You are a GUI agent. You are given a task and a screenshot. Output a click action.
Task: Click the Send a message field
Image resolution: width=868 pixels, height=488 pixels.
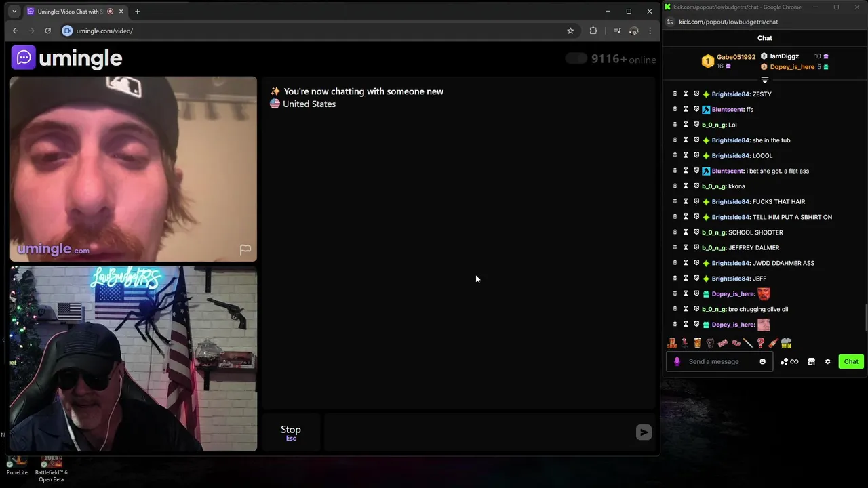click(x=719, y=361)
